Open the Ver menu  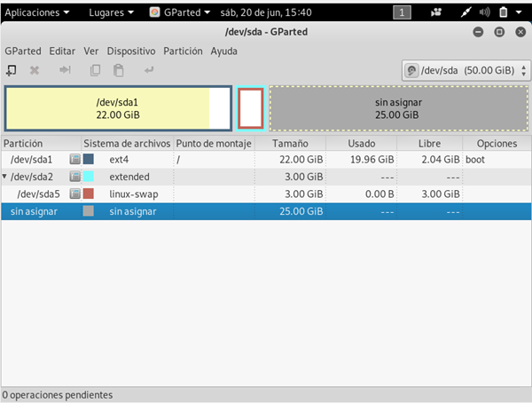point(91,51)
